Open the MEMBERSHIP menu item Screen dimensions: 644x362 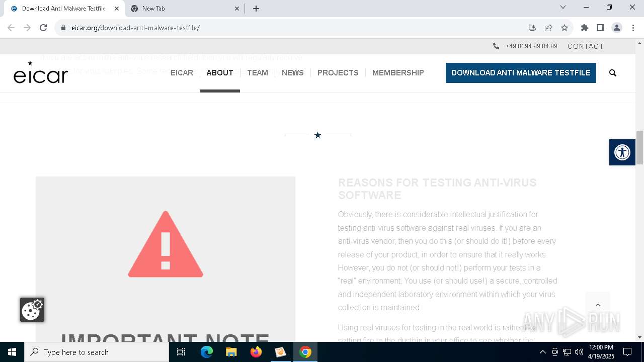pyautogui.click(x=398, y=73)
